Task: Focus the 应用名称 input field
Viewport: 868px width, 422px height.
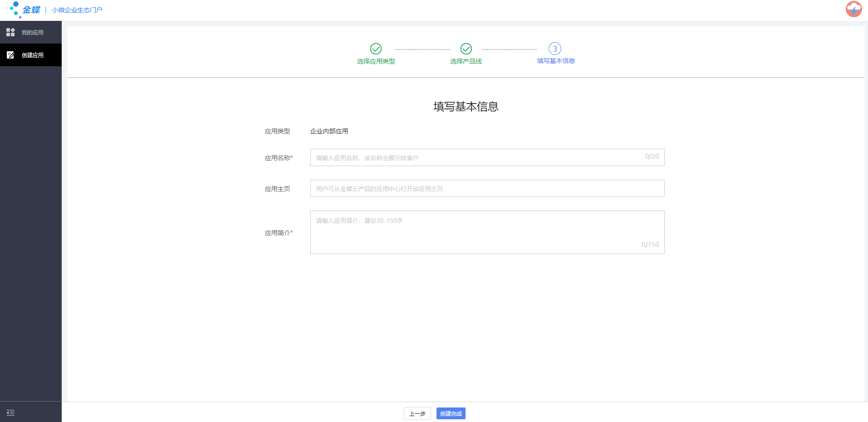Action: click(x=476, y=157)
